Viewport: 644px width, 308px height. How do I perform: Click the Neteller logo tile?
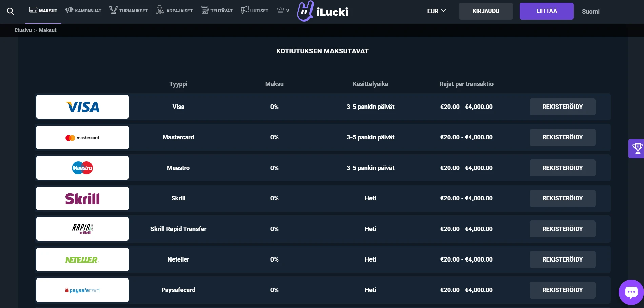pyautogui.click(x=82, y=259)
